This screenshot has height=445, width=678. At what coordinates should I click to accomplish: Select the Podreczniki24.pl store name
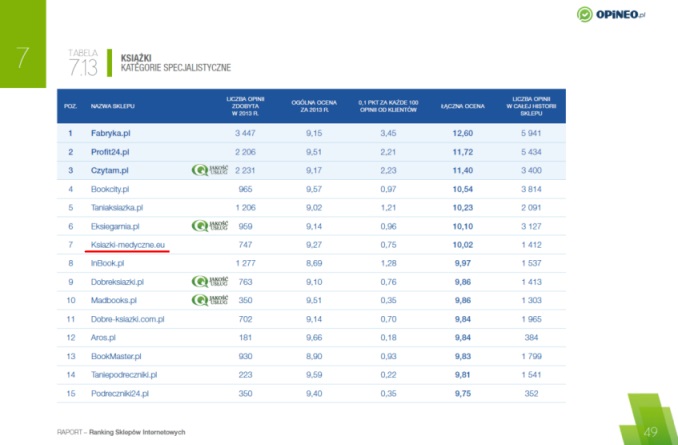click(120, 394)
